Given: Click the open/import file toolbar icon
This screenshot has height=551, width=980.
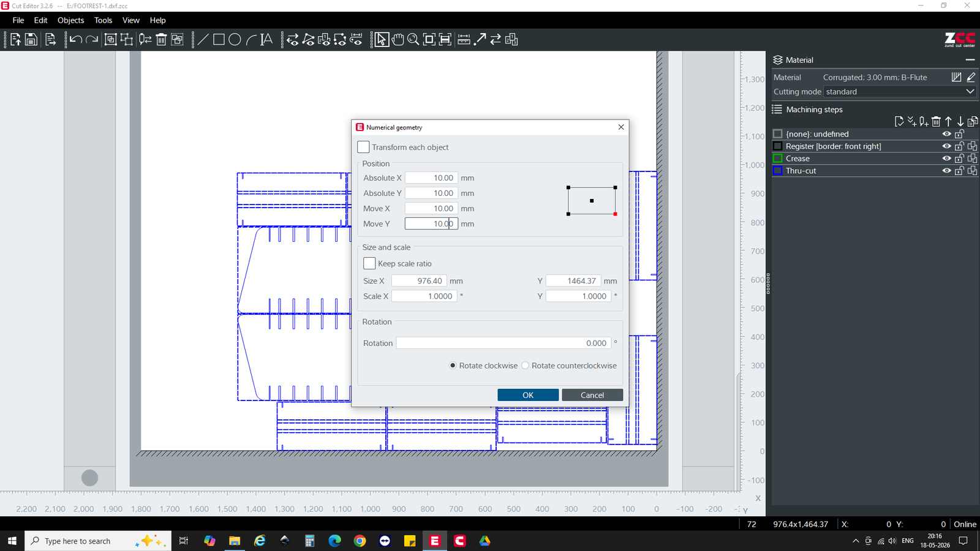Looking at the screenshot, I should point(15,40).
